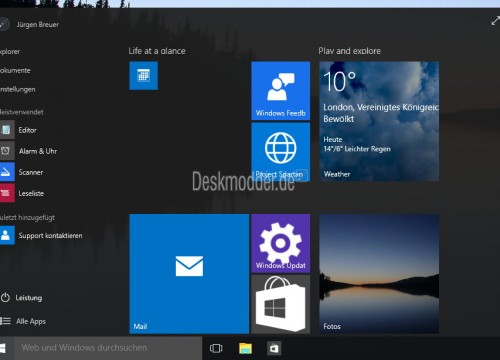The image size is (500, 360).
Task: Click the Windows Start button
Action: point(3,348)
